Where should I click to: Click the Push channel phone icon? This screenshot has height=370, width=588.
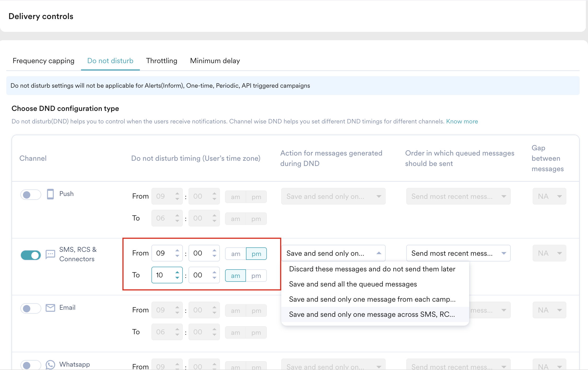pyautogui.click(x=50, y=194)
